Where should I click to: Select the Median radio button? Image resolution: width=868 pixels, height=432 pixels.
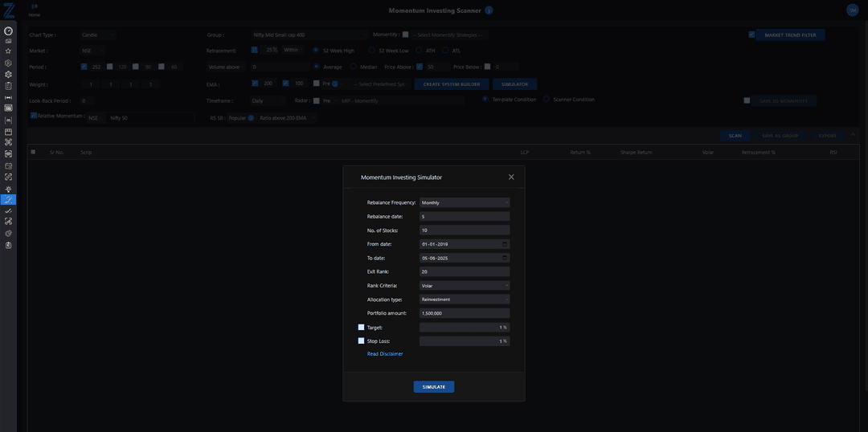point(353,67)
